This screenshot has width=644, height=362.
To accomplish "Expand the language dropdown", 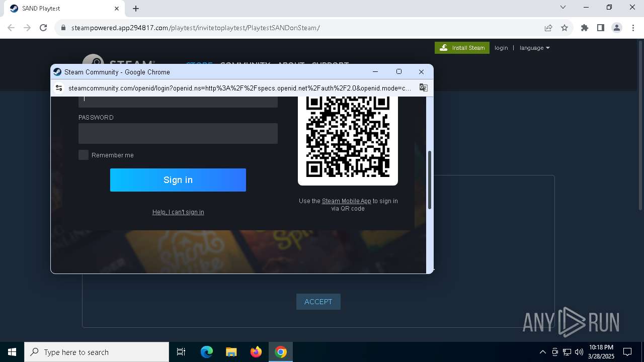I will pos(534,48).
